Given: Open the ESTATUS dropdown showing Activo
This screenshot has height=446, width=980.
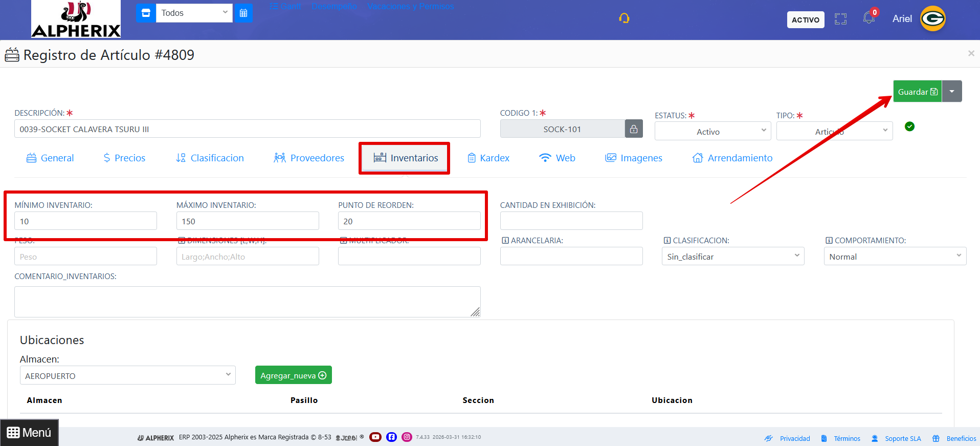Looking at the screenshot, I should click(x=712, y=132).
